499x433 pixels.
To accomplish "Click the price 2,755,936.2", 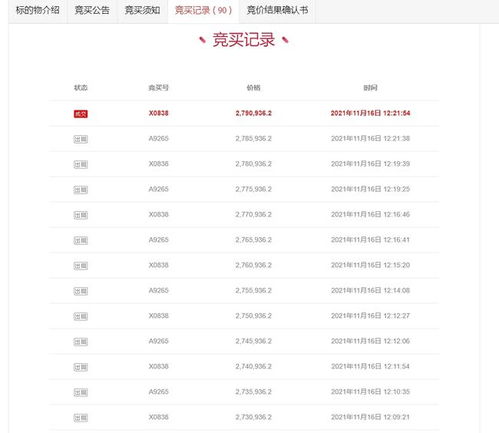I will 254,291.
